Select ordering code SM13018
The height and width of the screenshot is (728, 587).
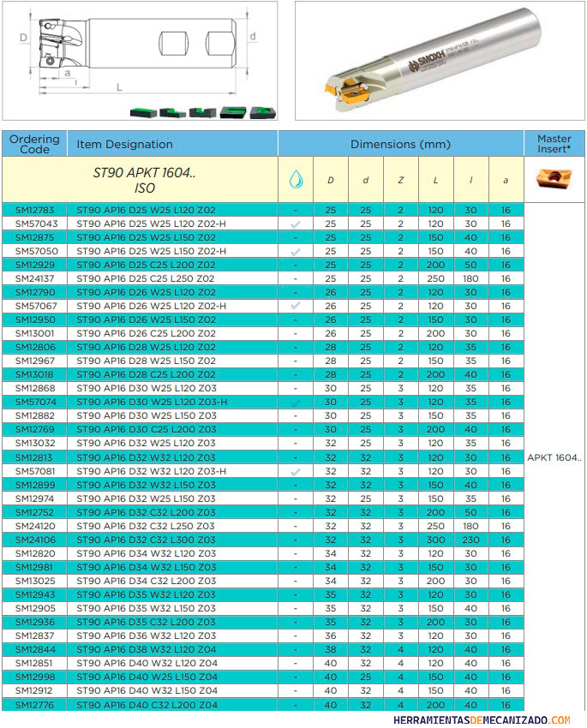tap(34, 374)
